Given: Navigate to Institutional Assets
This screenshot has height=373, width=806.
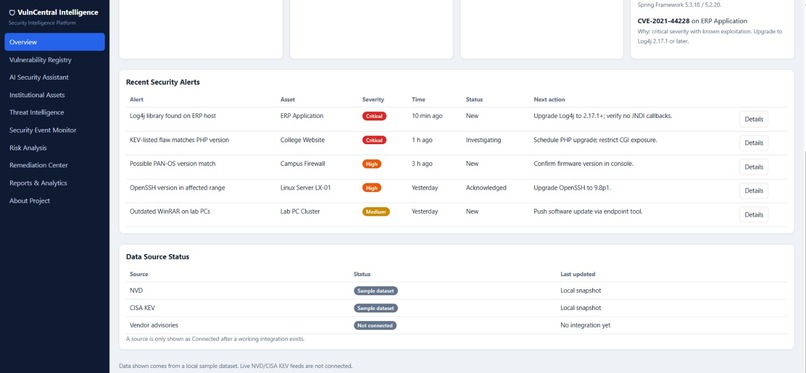Looking at the screenshot, I should [37, 95].
